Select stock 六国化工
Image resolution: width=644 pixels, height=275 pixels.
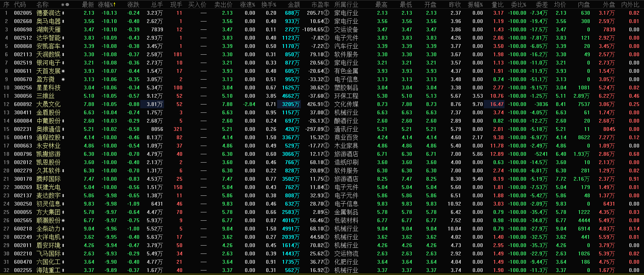coord(48,262)
